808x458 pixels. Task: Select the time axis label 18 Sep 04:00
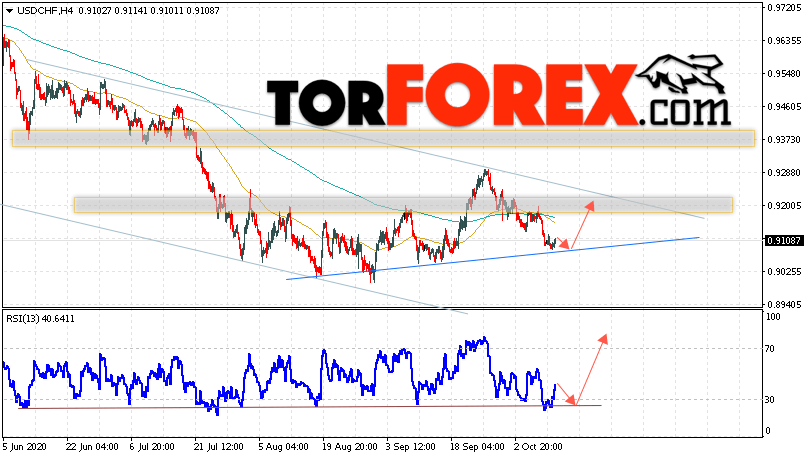click(x=477, y=446)
